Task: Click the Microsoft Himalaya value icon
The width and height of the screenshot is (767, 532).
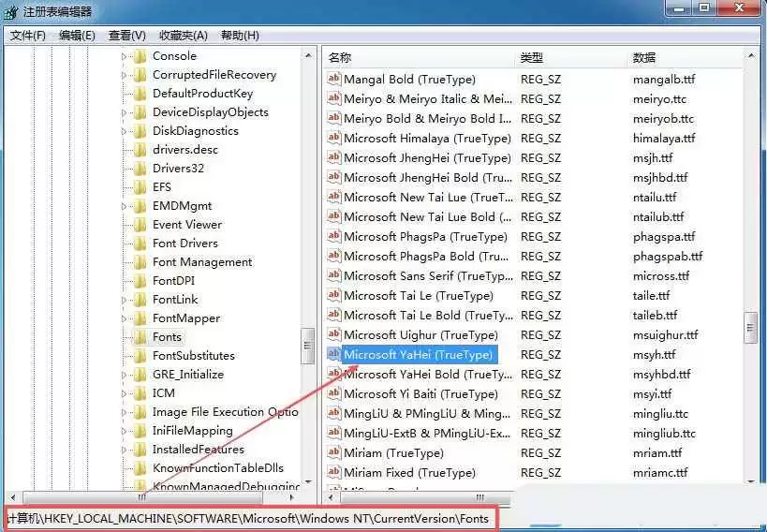Action: (333, 138)
